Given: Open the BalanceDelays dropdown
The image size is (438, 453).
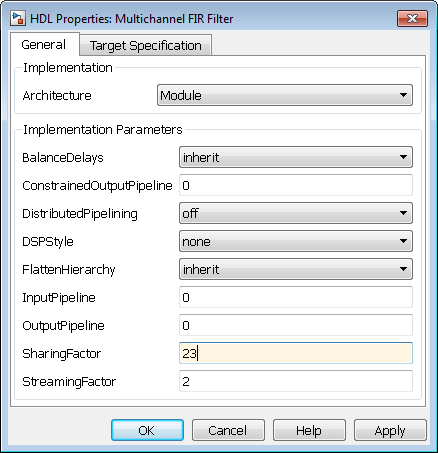Looking at the screenshot, I should coord(296,157).
